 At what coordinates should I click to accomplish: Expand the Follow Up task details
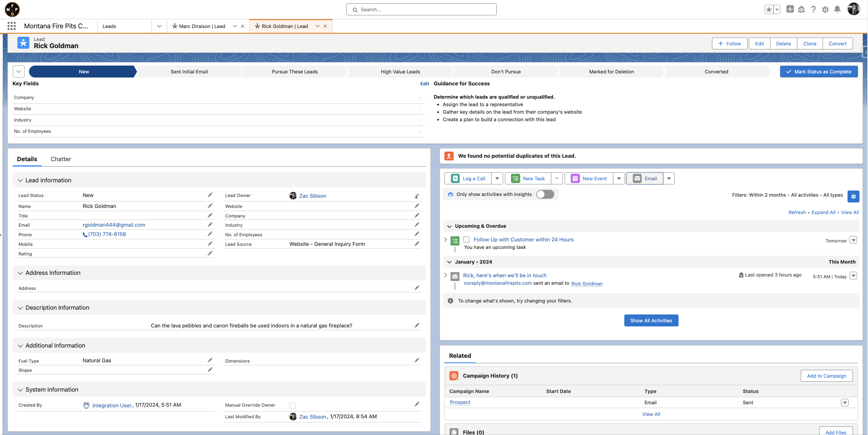[x=446, y=239]
